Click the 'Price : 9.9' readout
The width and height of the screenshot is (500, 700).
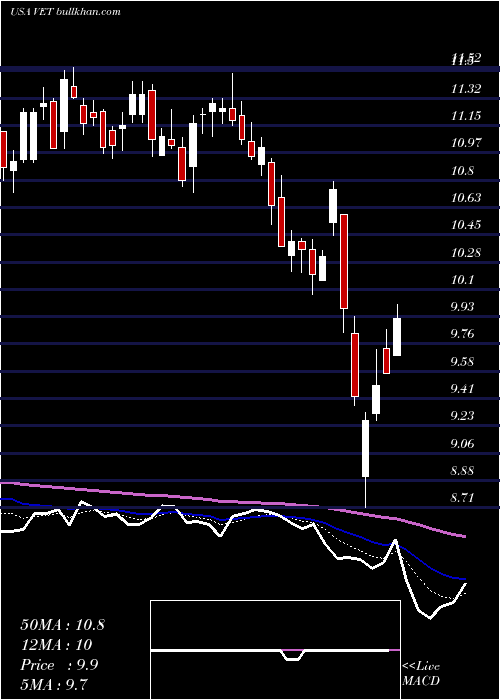(x=59, y=665)
